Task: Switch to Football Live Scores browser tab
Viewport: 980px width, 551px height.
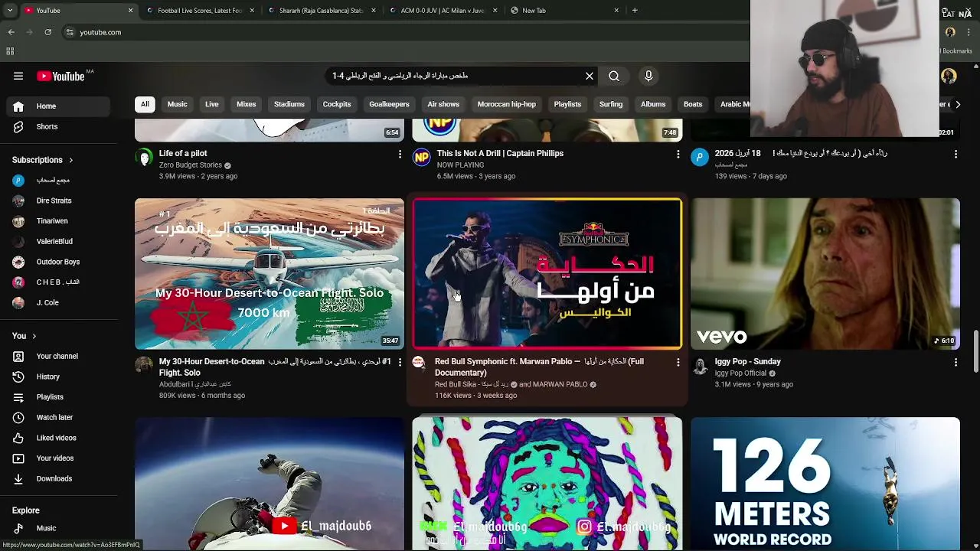Action: [199, 11]
